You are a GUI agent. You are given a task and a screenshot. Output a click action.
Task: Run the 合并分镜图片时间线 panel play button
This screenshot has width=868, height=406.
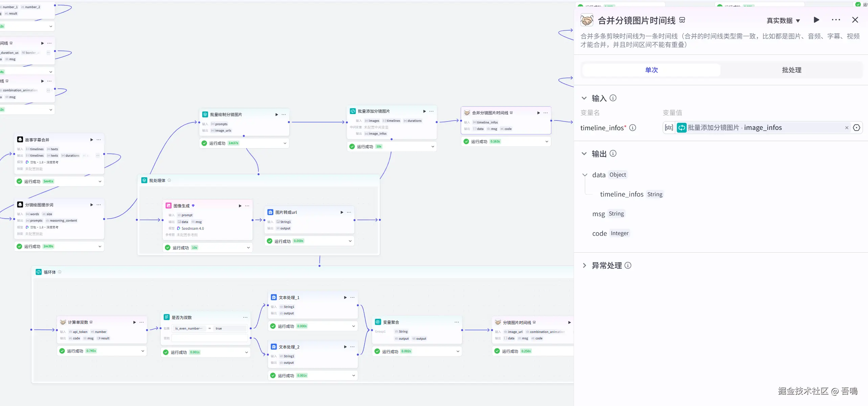pos(816,20)
